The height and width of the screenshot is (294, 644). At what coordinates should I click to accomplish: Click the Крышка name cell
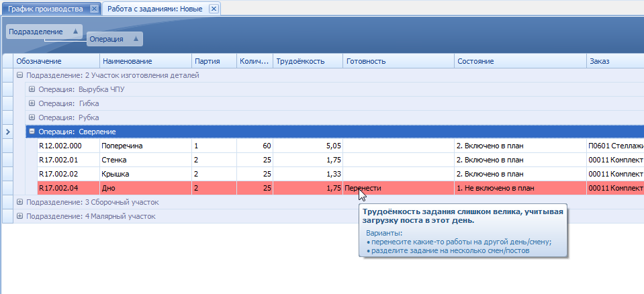[146, 174]
